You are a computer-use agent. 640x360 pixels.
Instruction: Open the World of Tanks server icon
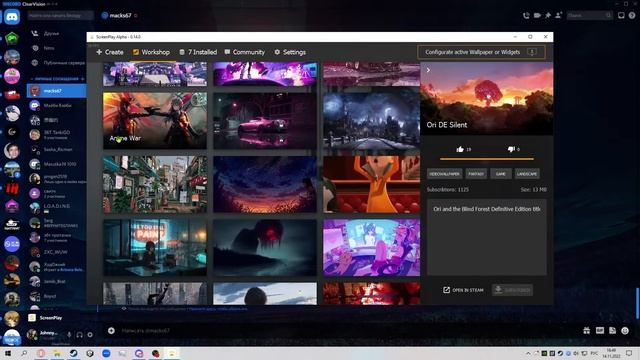pyautogui.click(x=12, y=224)
